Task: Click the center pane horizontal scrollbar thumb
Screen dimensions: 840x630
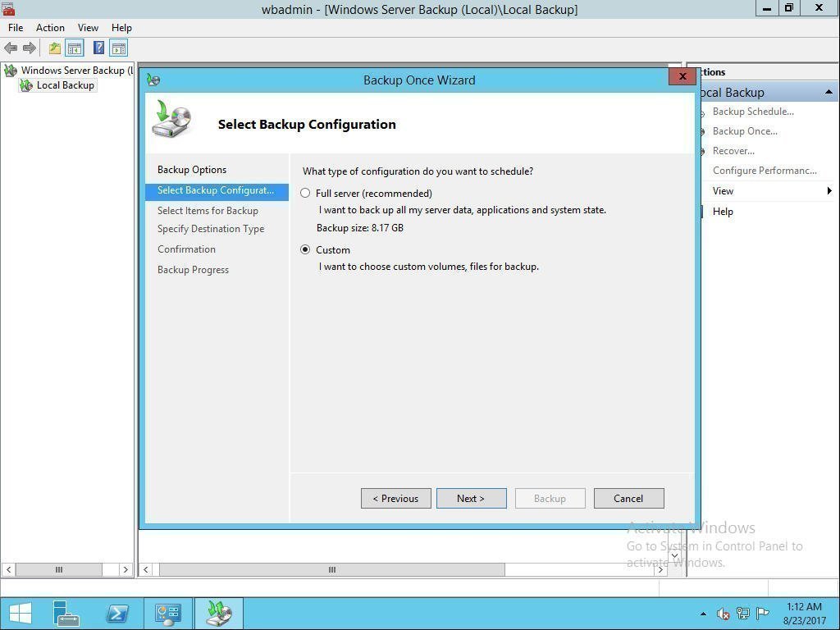Action: [332, 569]
